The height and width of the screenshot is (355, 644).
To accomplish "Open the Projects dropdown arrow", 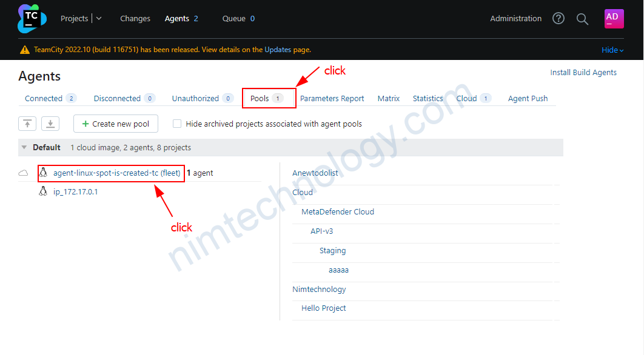I will pyautogui.click(x=99, y=18).
